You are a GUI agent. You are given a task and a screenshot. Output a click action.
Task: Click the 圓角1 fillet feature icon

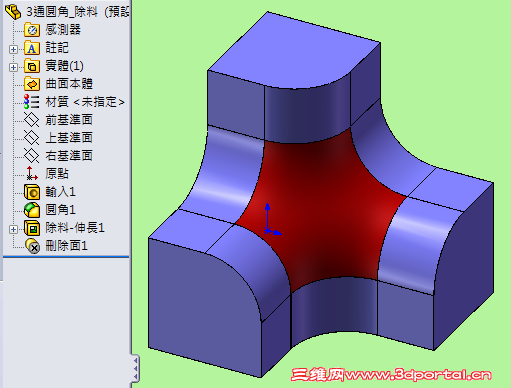point(32,210)
